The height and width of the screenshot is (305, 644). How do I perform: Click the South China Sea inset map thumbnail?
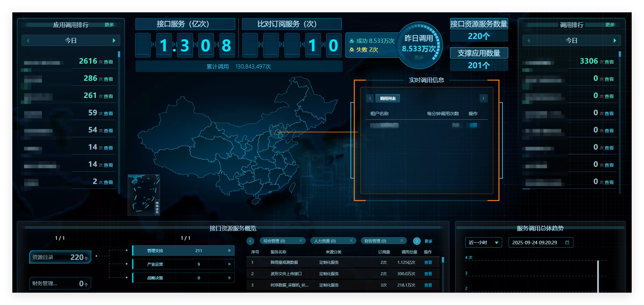click(x=144, y=195)
